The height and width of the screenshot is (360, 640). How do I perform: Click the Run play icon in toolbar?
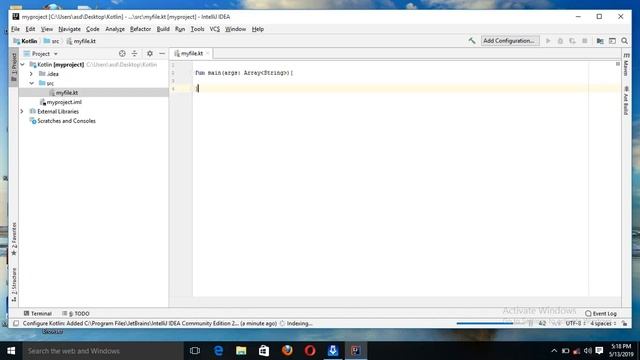click(548, 41)
